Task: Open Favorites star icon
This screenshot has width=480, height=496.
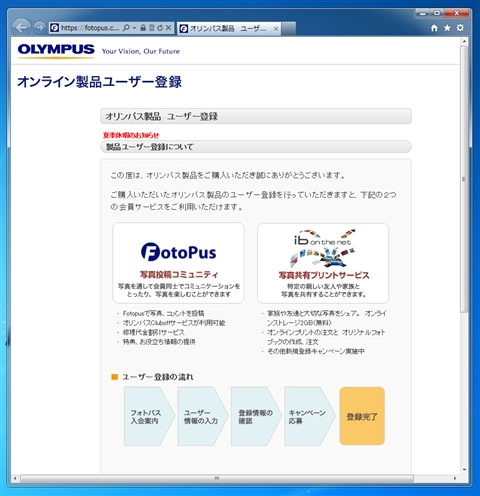Action: [447, 28]
